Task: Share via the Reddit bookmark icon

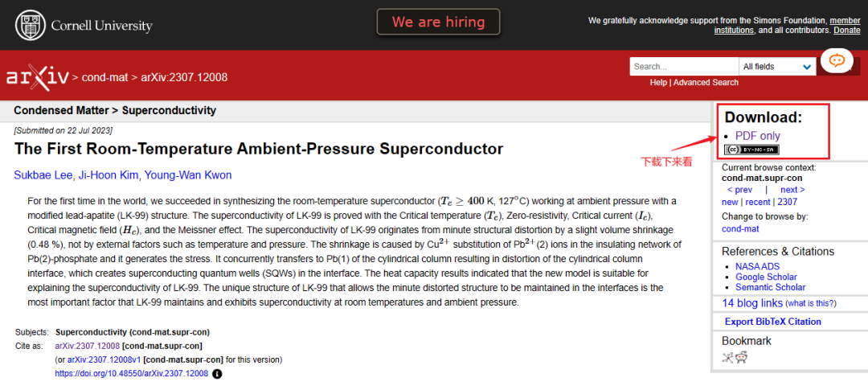Action: pyautogui.click(x=741, y=358)
